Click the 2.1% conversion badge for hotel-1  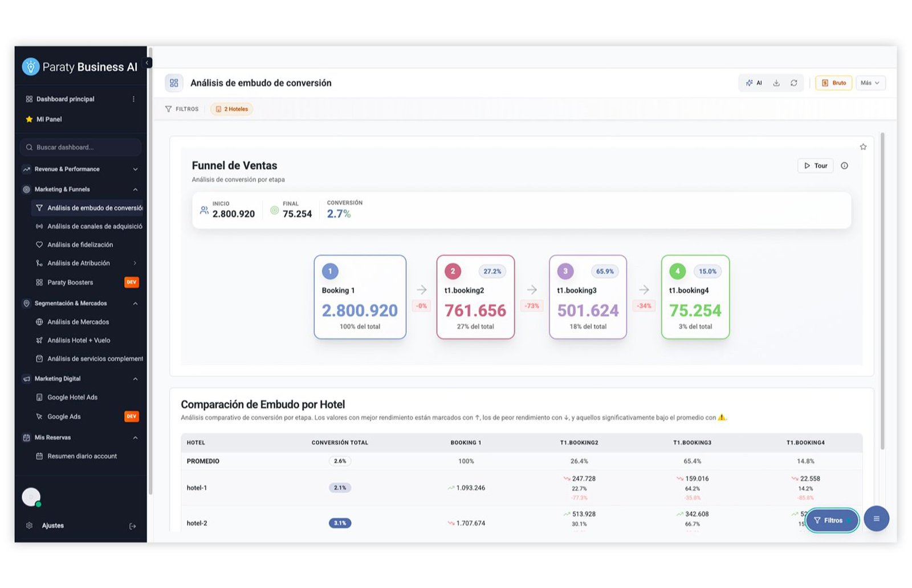(x=340, y=488)
